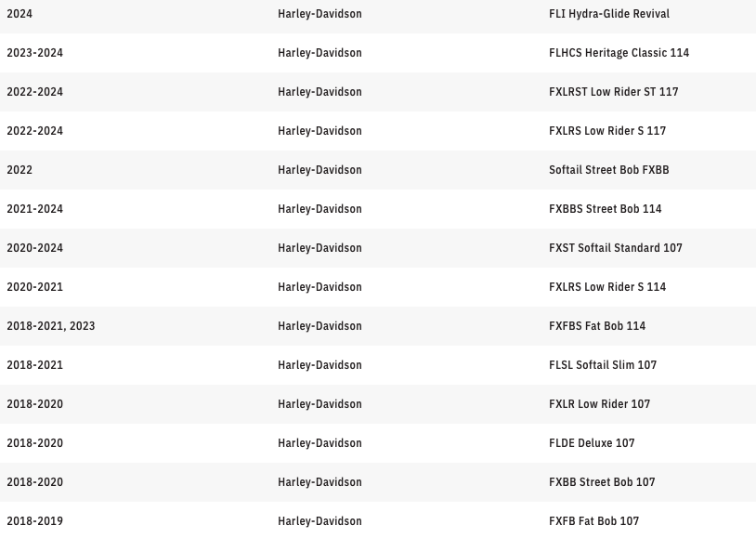Viewport: 756px width, 538px height.
Task: Select FLHCS Heritage Classic 114 model text
Action: point(619,53)
